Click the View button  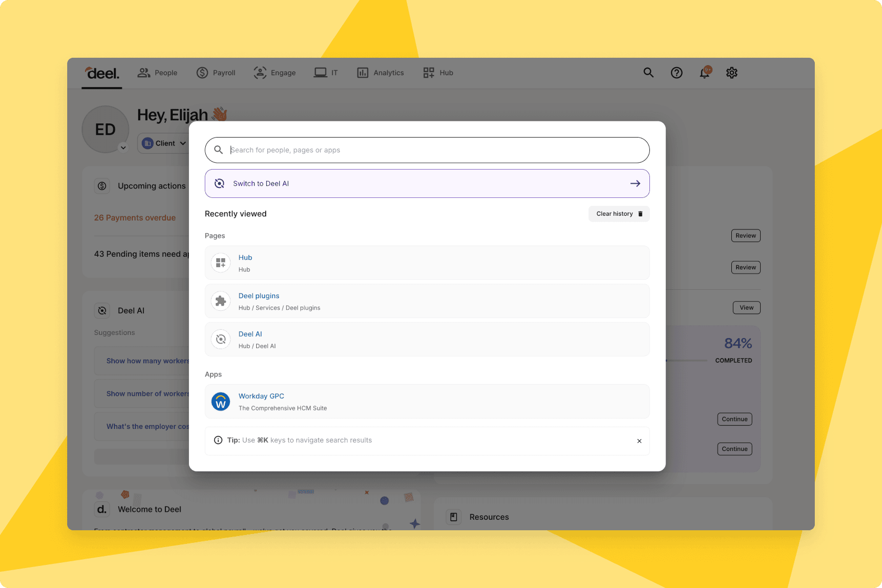[x=747, y=308]
